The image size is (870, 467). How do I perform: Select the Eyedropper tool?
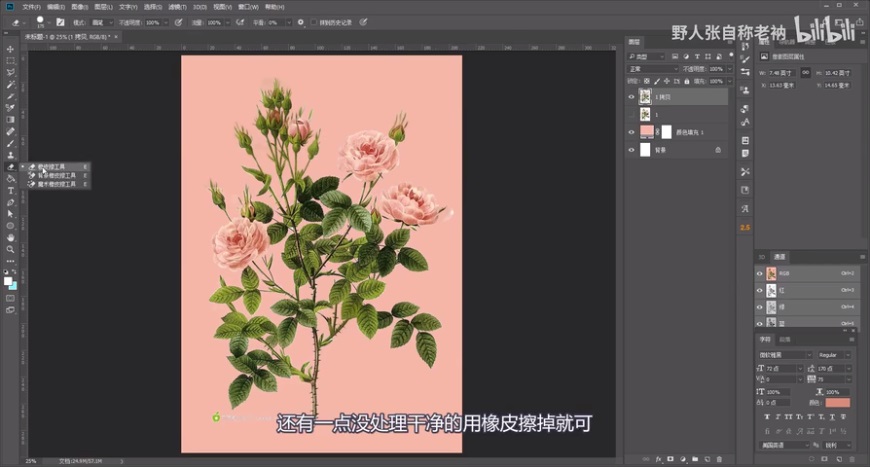pyautogui.click(x=10, y=108)
